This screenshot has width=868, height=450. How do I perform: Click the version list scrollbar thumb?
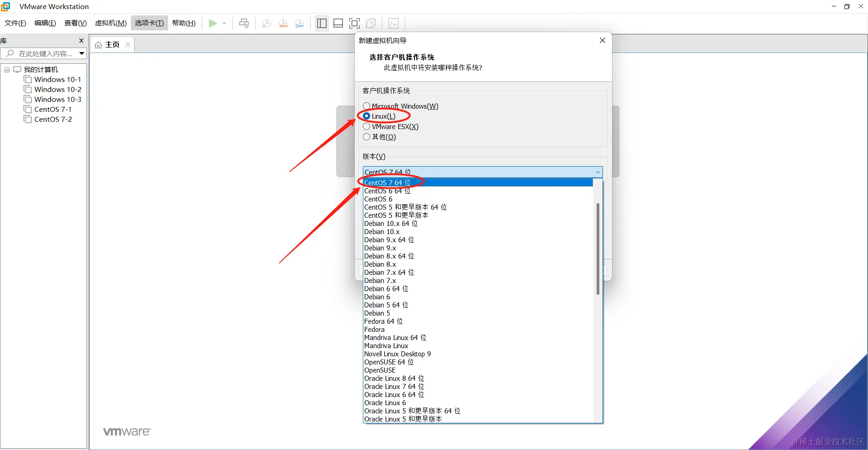(598, 249)
